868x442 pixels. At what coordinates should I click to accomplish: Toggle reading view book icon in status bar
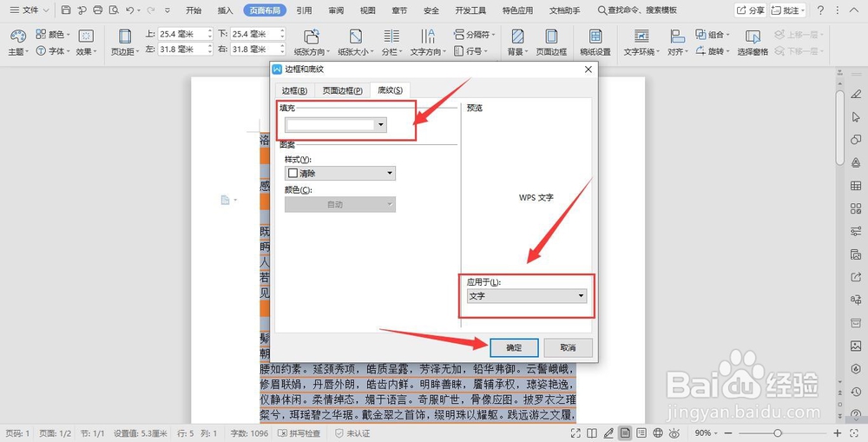tap(592, 433)
